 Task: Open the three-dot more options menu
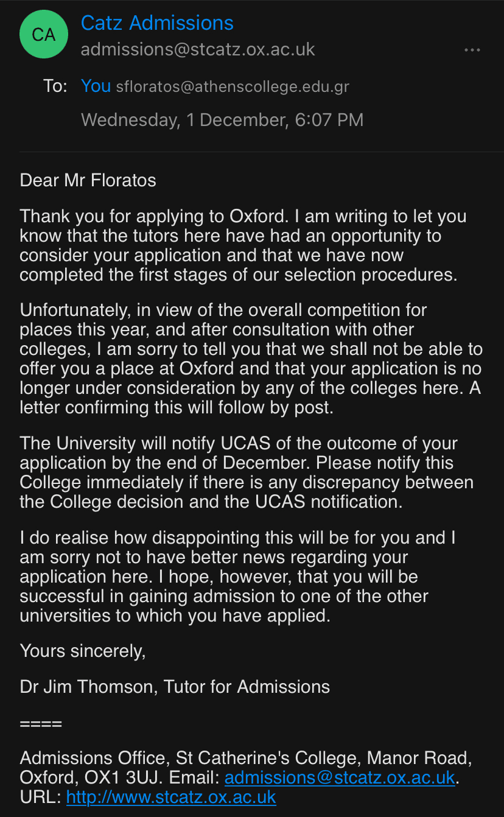472,50
